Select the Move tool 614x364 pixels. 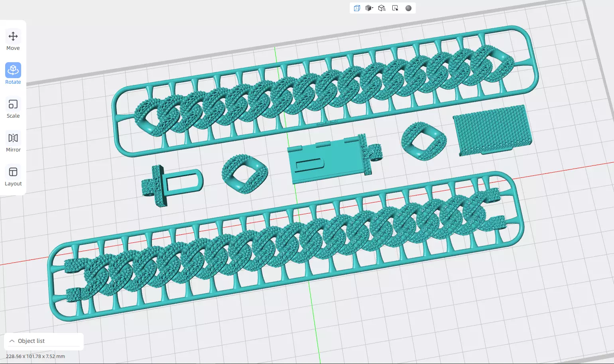pyautogui.click(x=13, y=41)
